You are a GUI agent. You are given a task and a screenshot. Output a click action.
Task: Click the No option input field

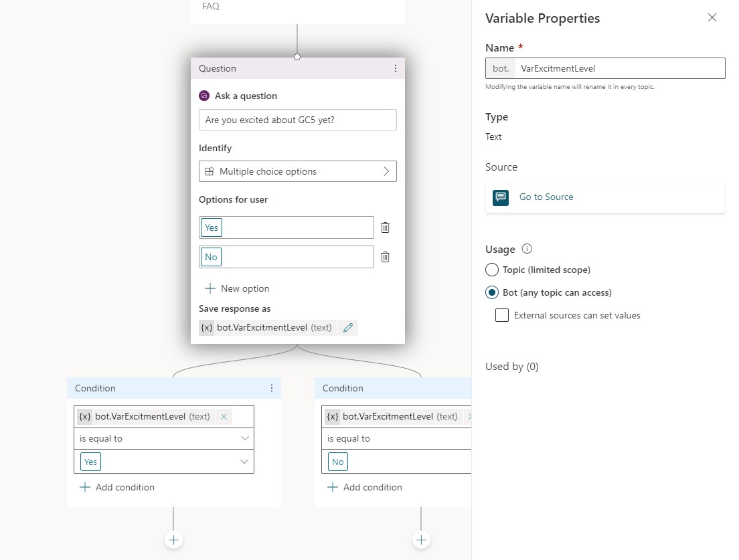coord(286,257)
